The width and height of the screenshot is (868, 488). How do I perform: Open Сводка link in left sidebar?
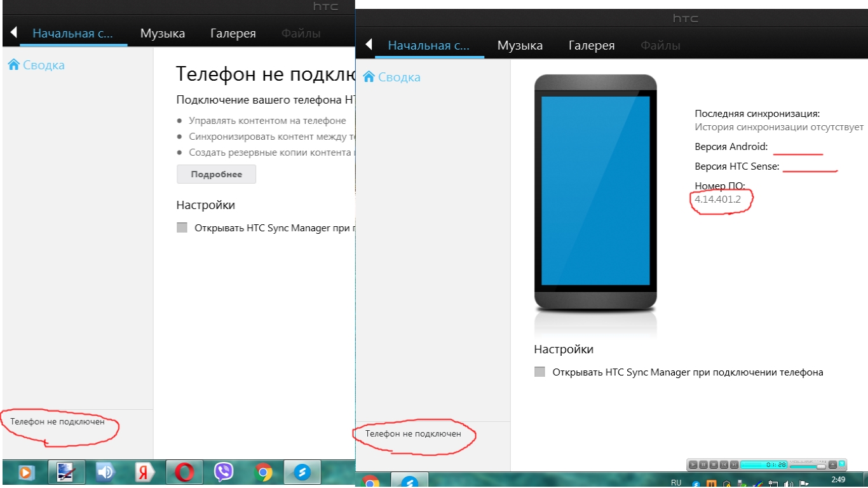[x=43, y=65]
